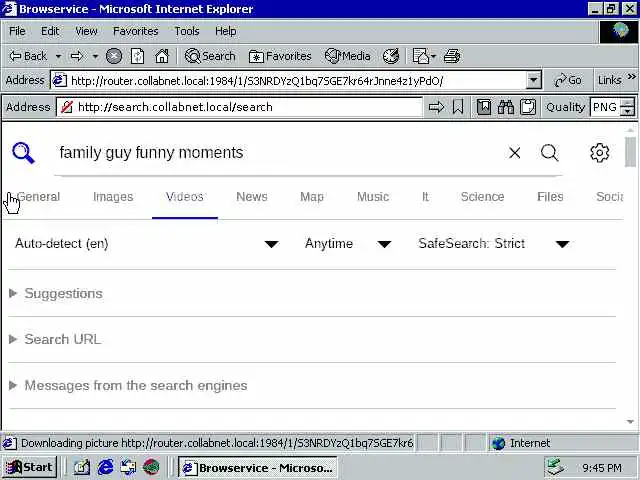Open the IE Search toolbar button
Viewport: 640px width, 480px height.
click(x=210, y=56)
